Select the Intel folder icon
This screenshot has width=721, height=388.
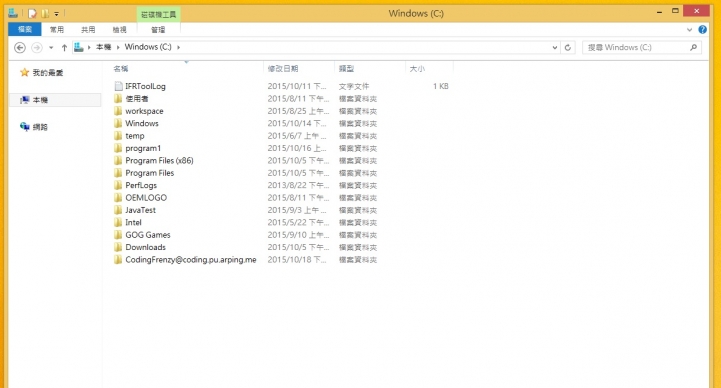tap(118, 223)
